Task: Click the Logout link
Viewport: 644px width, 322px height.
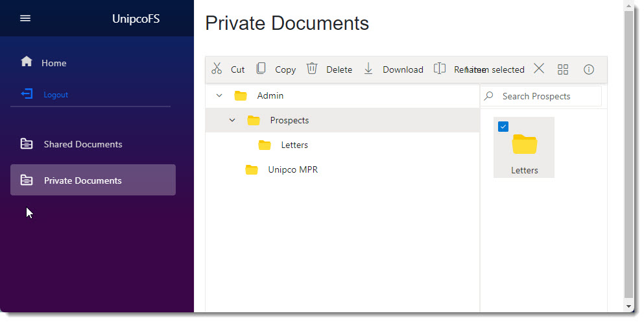Action: [55, 95]
